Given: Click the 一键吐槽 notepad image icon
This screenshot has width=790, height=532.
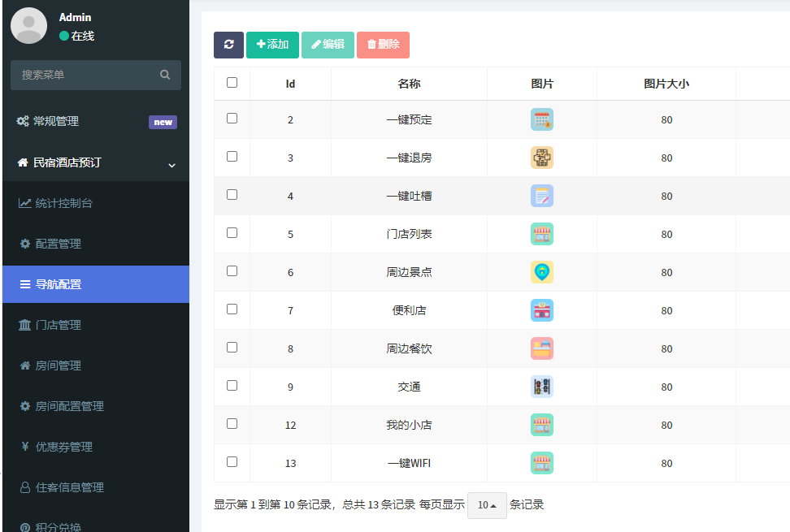Looking at the screenshot, I should 541,196.
